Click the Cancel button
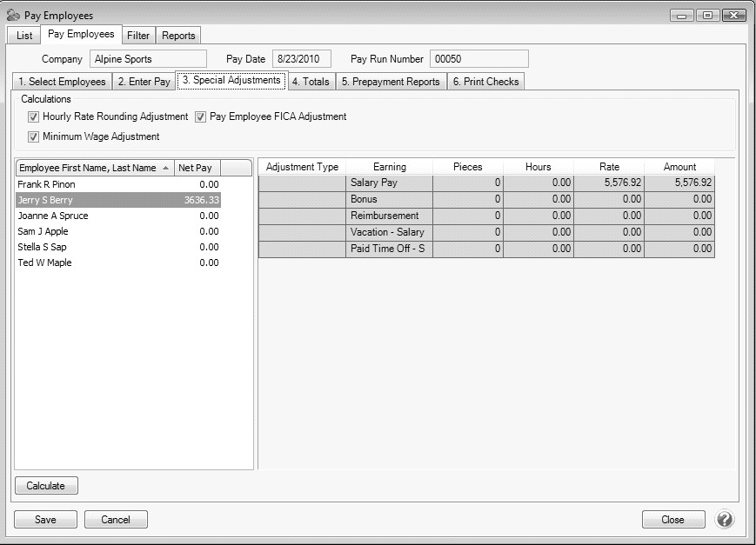This screenshot has height=545, width=756. point(116,520)
